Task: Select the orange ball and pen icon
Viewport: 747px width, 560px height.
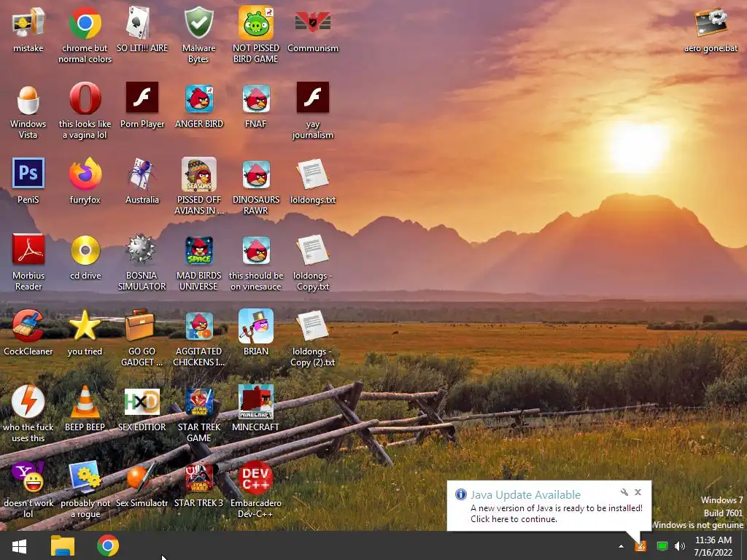Action: (x=142, y=477)
